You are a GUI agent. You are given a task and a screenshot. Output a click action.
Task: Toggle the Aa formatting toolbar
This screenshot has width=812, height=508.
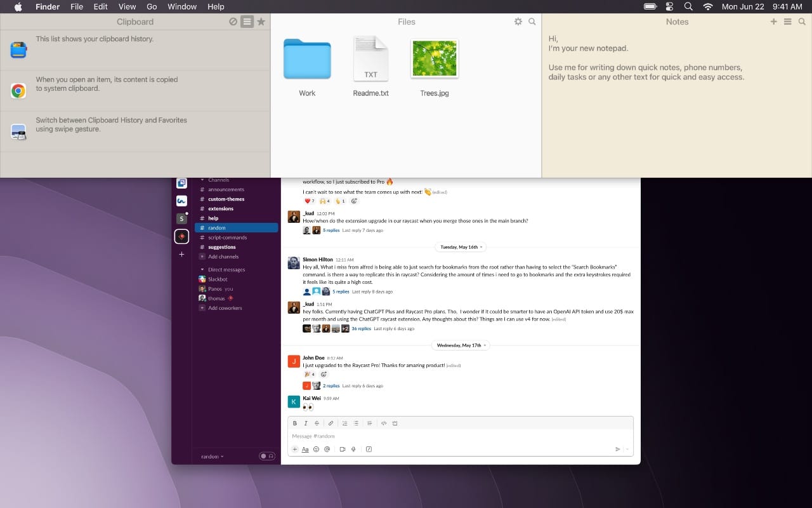click(x=305, y=449)
